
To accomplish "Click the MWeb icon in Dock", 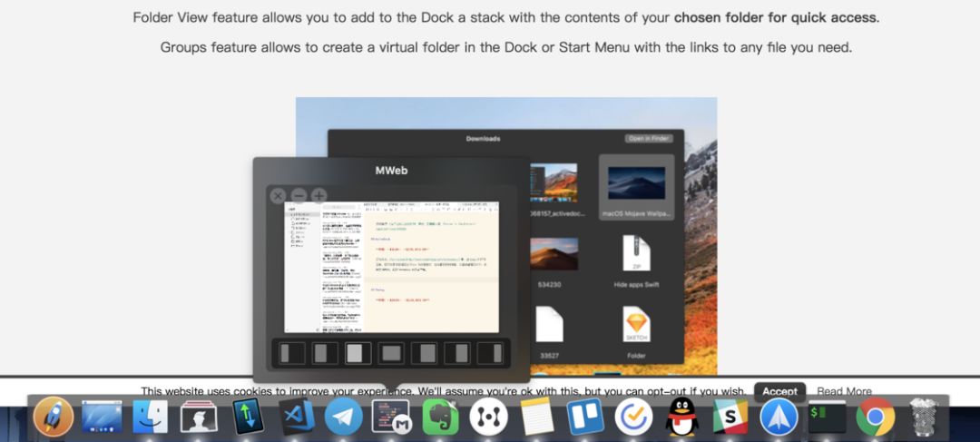I will [x=391, y=417].
